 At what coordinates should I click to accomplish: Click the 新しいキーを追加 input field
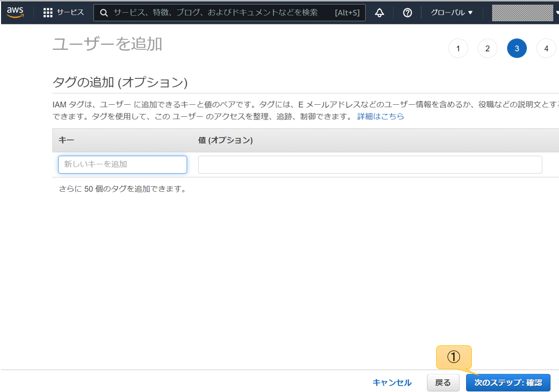pos(122,164)
